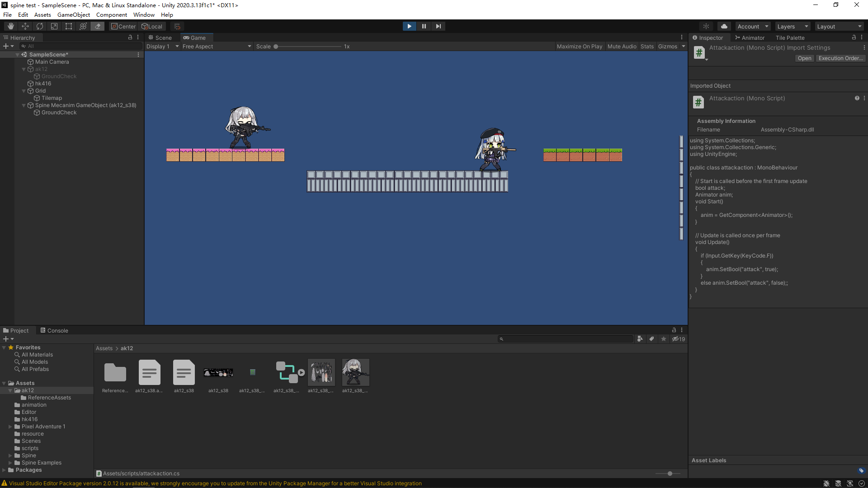Toggle the Center pivot mode

tap(123, 26)
